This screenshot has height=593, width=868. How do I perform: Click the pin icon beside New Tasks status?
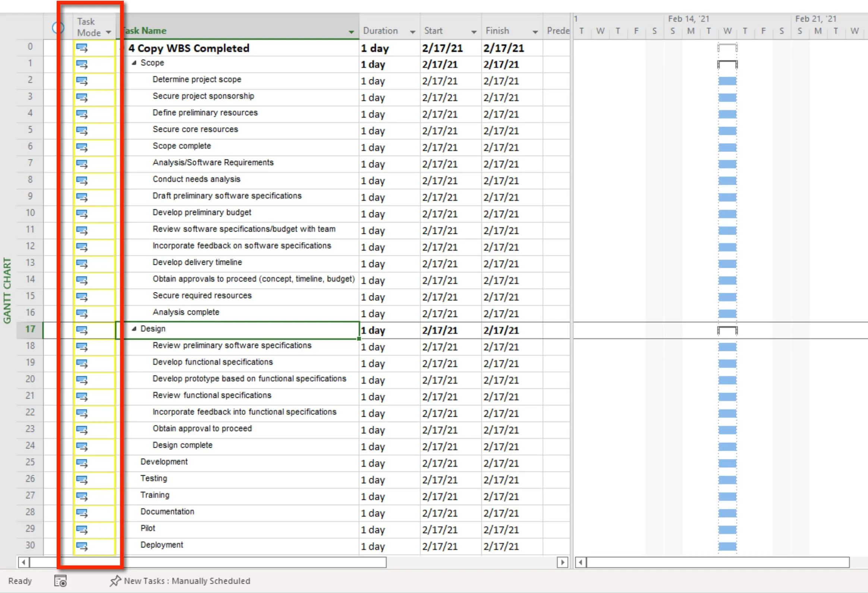(x=115, y=581)
